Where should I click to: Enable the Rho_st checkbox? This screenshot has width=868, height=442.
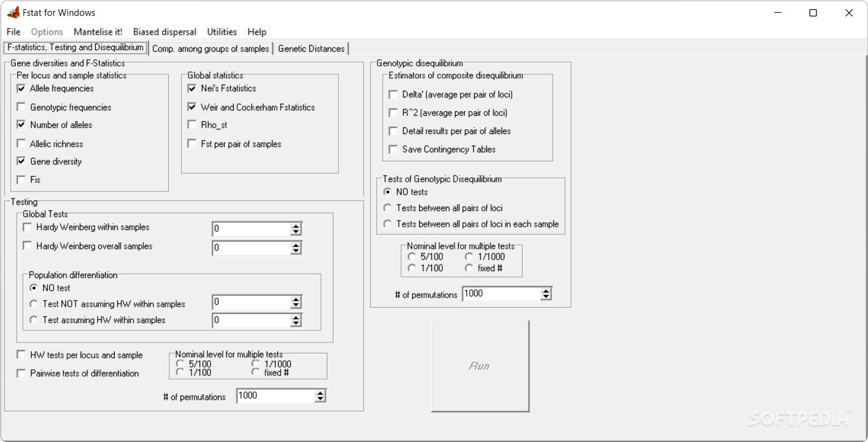pos(192,125)
